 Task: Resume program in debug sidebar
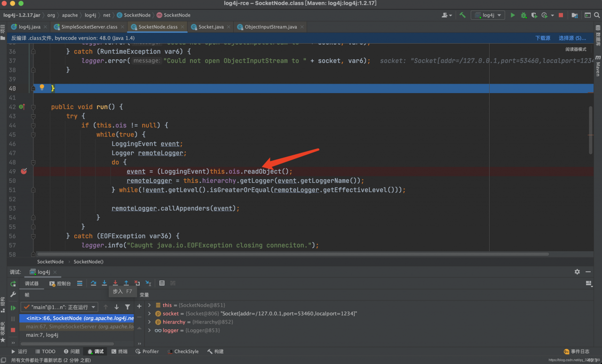pos(13,308)
